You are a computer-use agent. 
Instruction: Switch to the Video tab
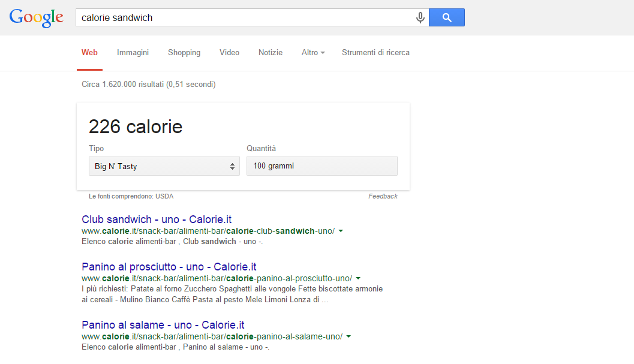[229, 53]
